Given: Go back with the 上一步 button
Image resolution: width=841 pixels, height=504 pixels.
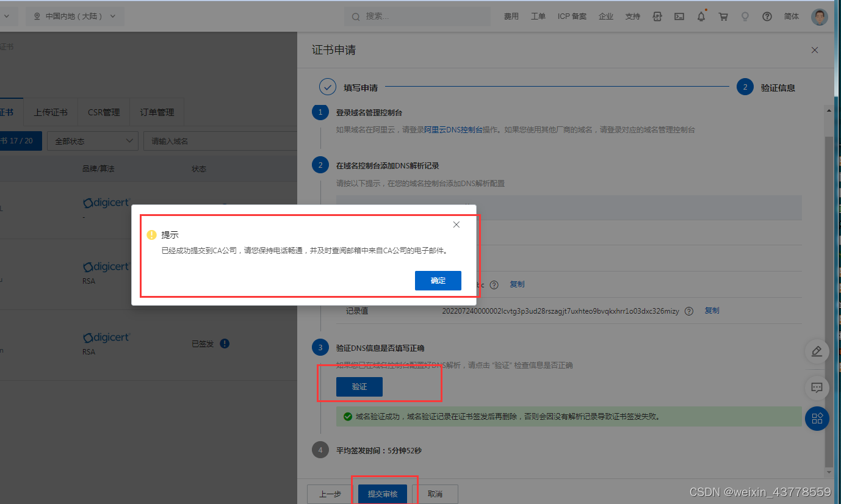Looking at the screenshot, I should (330, 494).
